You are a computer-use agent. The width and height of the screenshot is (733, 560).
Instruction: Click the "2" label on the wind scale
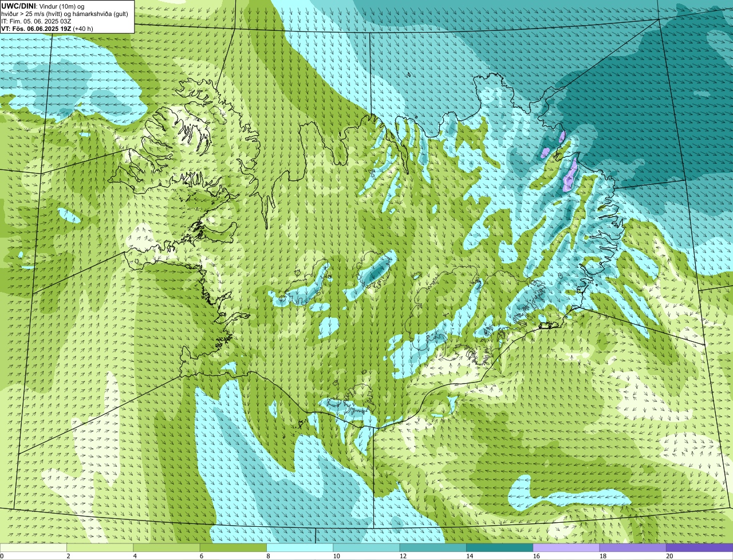point(68,556)
